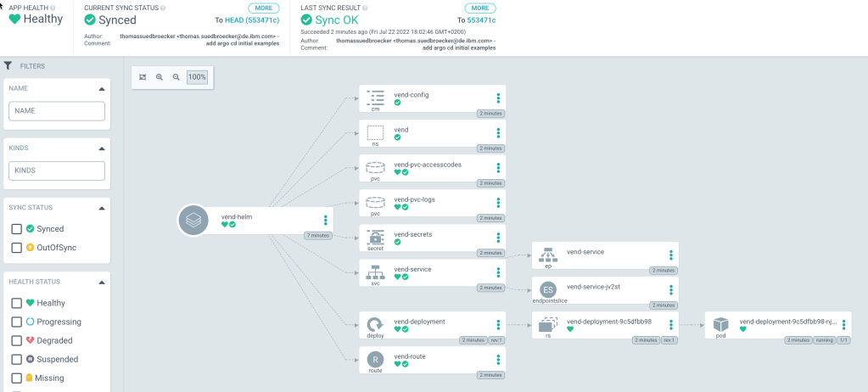868x392 pixels.
Task: Collapse the HEALTH STATUS section
Action: 102,282
